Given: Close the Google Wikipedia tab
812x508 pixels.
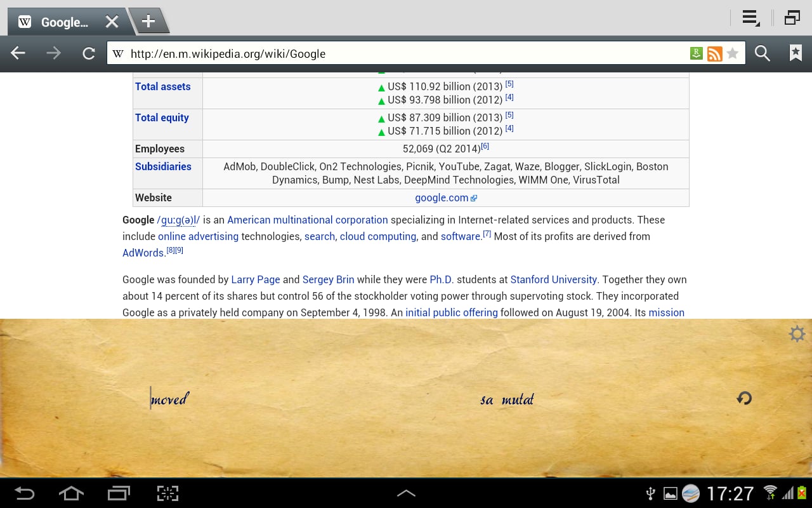Looking at the screenshot, I should pos(112,22).
